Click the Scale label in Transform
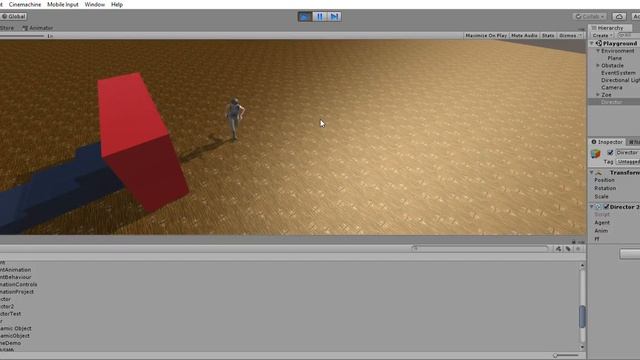Viewport: 640px width, 360px height. click(601, 197)
